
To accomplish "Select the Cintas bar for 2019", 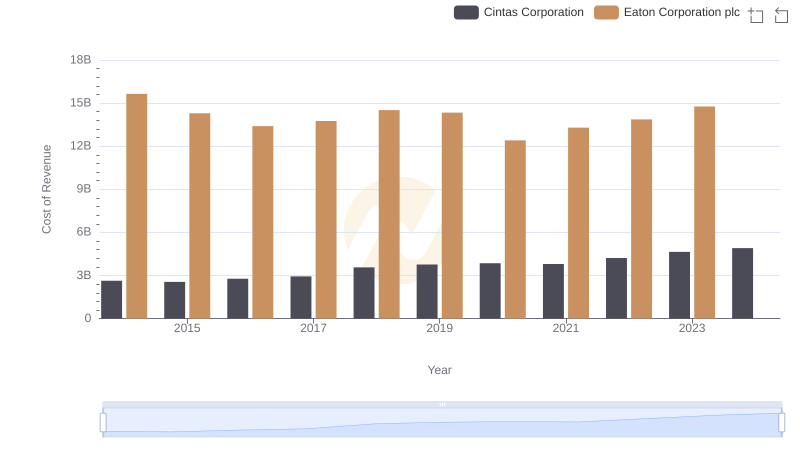I will pyautogui.click(x=427, y=291).
